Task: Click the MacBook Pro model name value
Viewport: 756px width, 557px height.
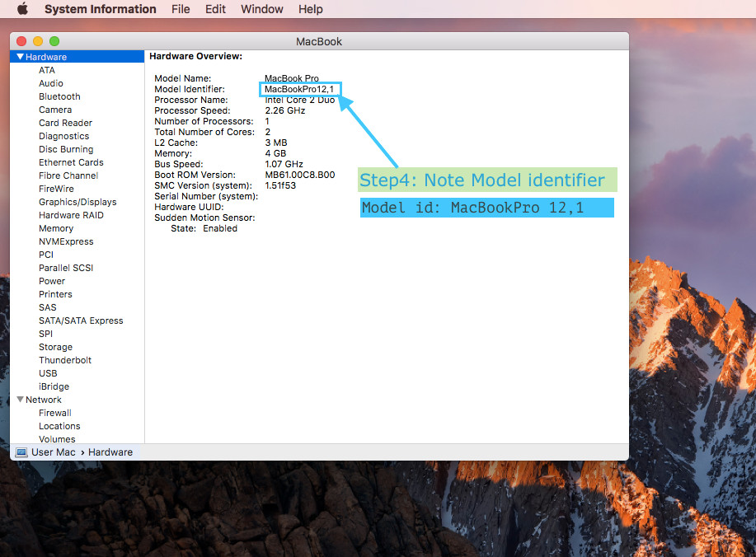Action: coord(292,78)
